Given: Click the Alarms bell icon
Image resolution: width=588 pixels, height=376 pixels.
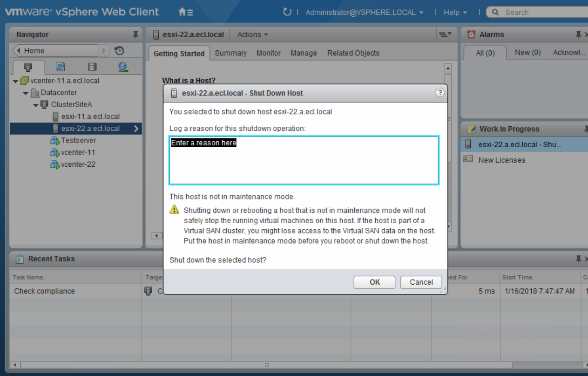Looking at the screenshot, I should [x=471, y=34].
